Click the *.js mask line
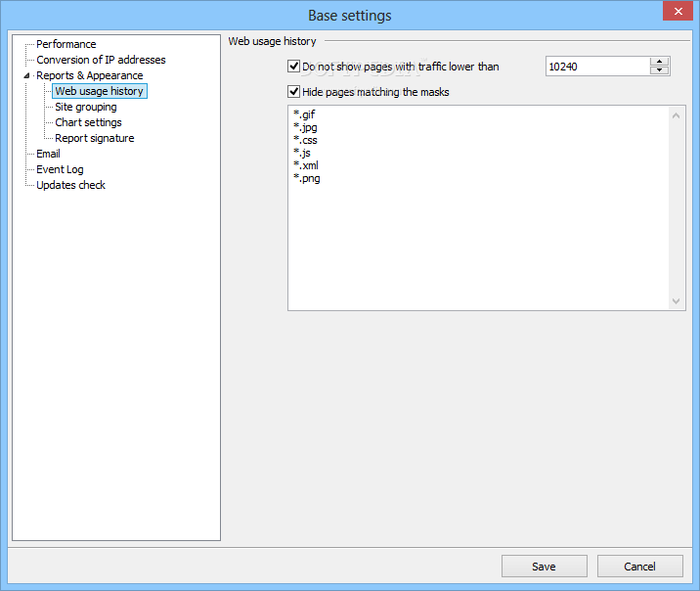This screenshot has width=700, height=591. [x=302, y=153]
